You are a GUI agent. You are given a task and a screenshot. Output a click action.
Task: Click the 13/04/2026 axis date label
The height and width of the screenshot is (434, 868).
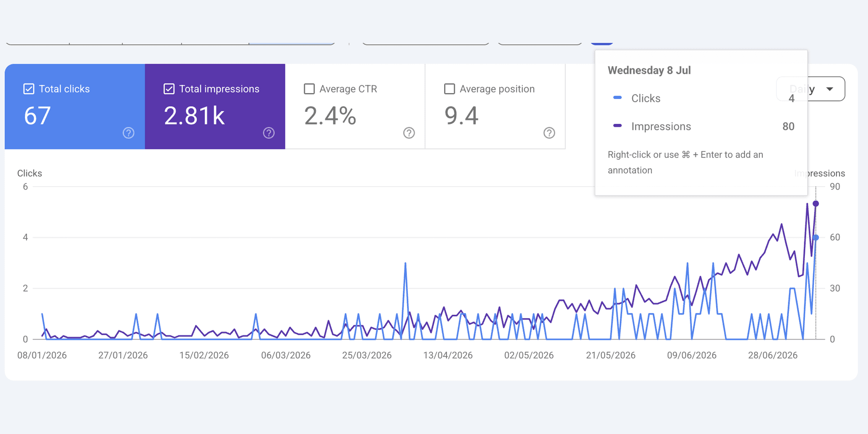click(x=448, y=355)
